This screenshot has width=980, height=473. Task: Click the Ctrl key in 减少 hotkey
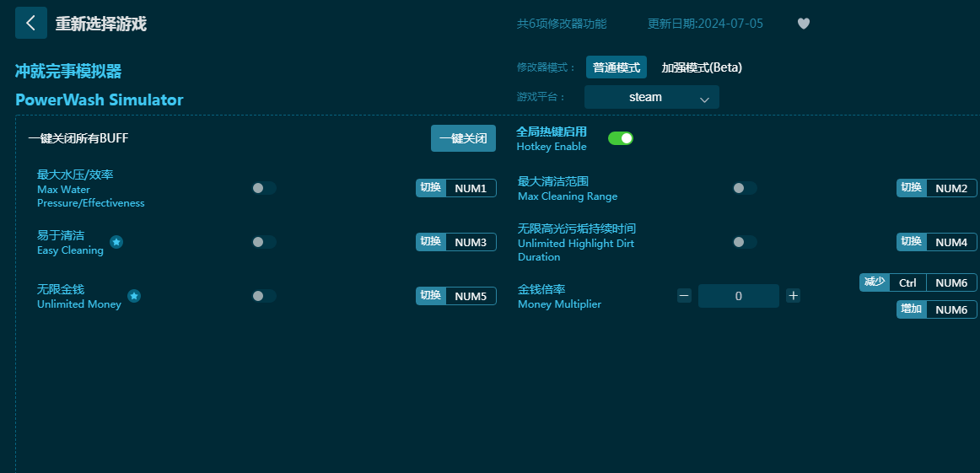(x=907, y=282)
